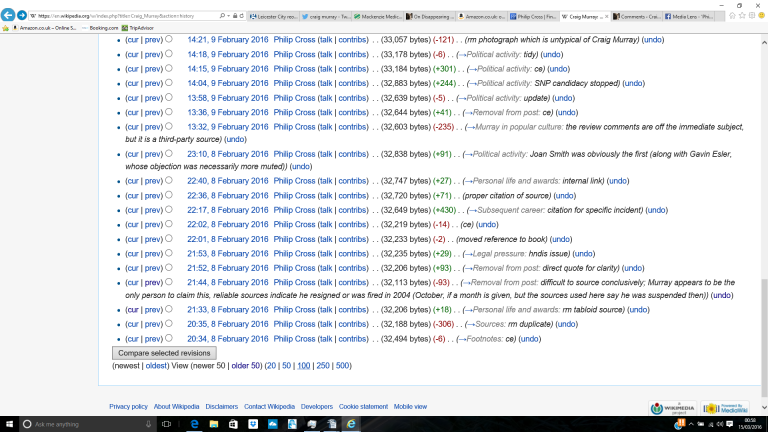Viewport: 768px width, 432px height.
Task: Go to older 50 revisions
Action: [245, 366]
